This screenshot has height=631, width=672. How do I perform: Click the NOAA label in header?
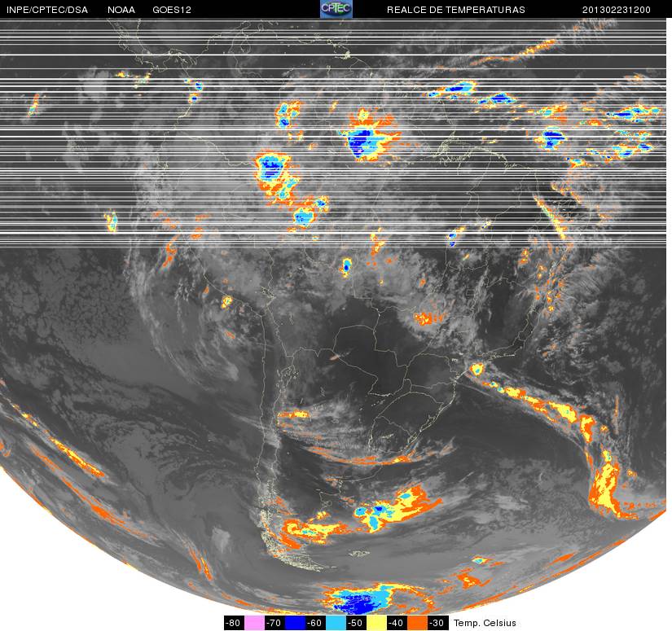[x=121, y=10]
